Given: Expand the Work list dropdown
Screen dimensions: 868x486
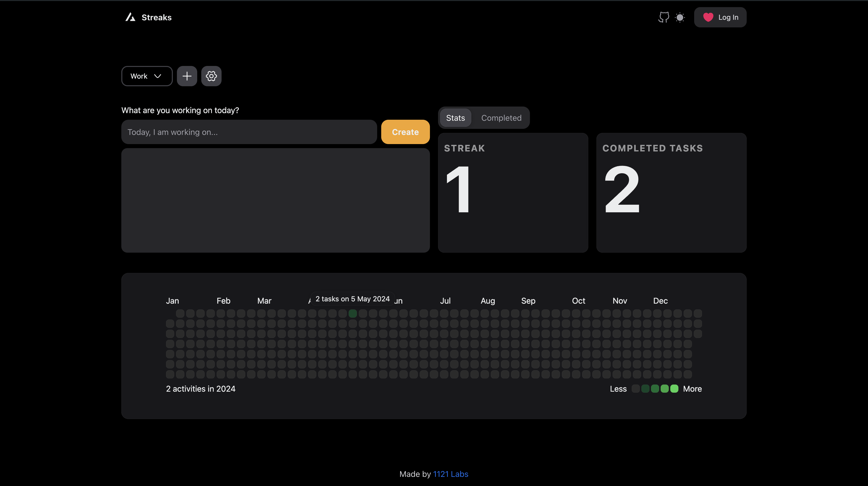Looking at the screenshot, I should coord(147,76).
